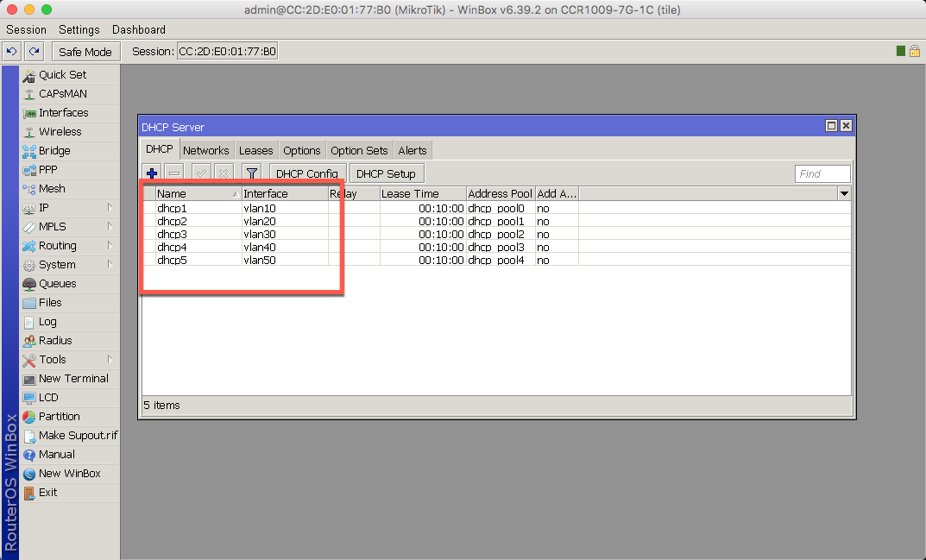
Task: Click the X disable button in the DHCP toolbar
Action: click(224, 173)
